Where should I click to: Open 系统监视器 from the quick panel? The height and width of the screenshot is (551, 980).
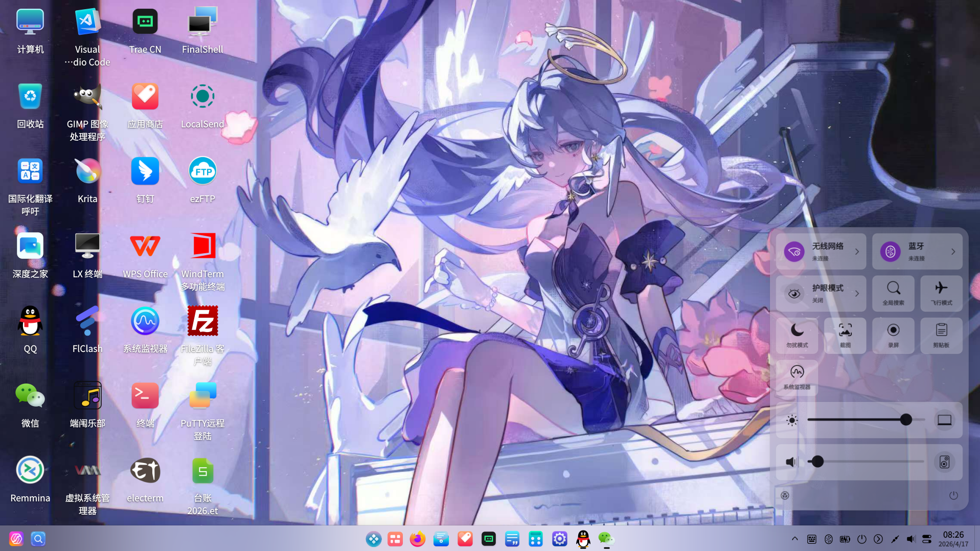797,378
